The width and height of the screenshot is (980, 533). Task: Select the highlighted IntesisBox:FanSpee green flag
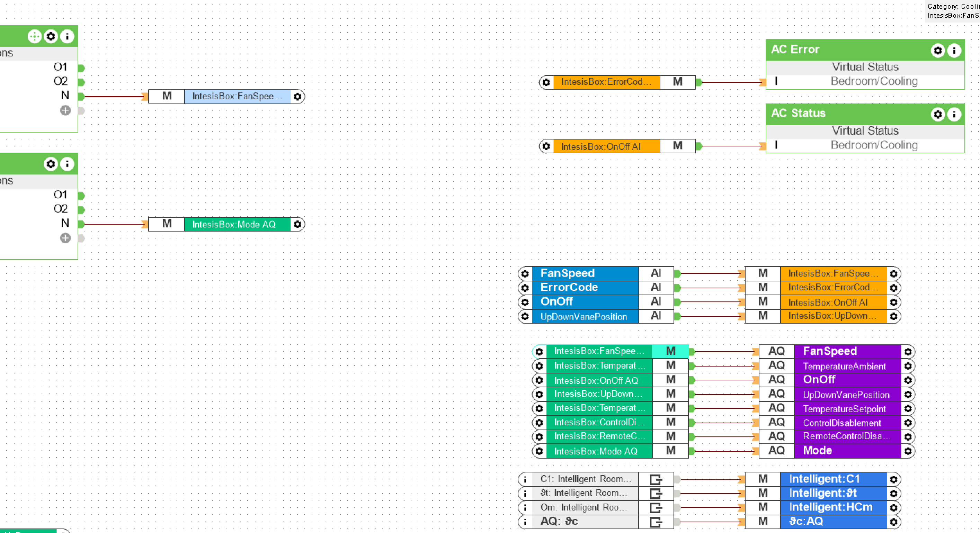tap(599, 351)
